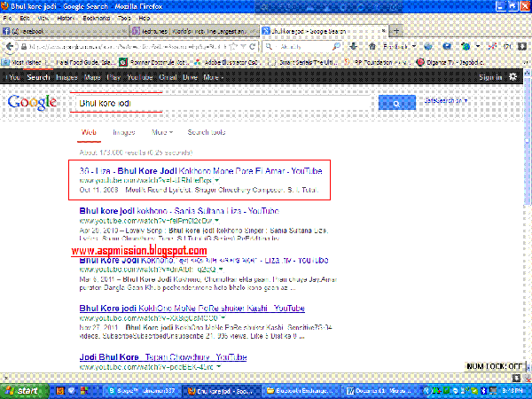Open Bluetooth Exchange folder from taskbar
This screenshot has height=399, width=532.
[301, 391]
